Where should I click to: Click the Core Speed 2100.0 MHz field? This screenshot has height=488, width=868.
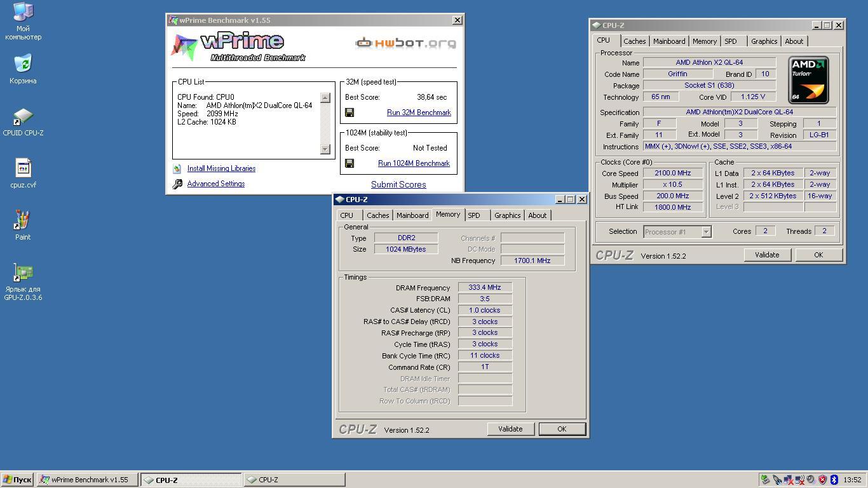tap(673, 173)
